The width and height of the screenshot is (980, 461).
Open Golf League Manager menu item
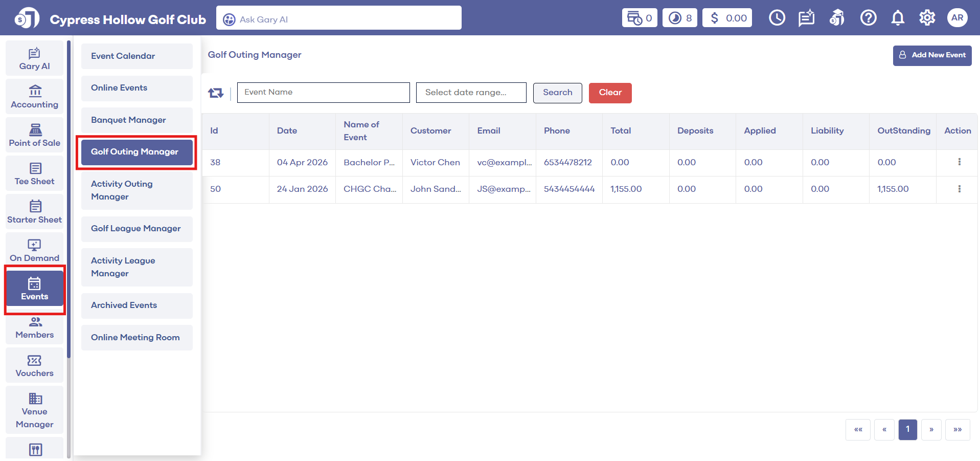(x=136, y=229)
